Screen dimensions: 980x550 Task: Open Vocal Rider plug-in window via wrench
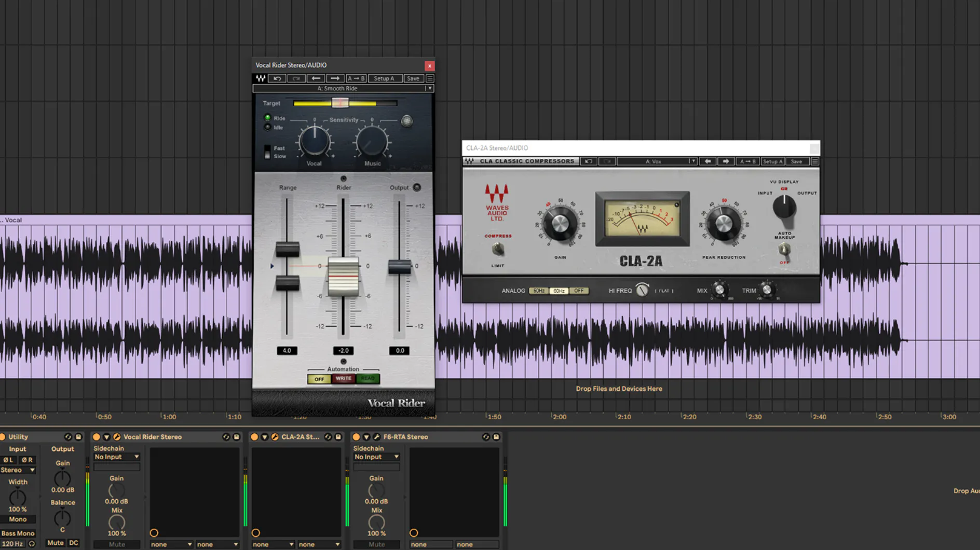[x=117, y=437]
